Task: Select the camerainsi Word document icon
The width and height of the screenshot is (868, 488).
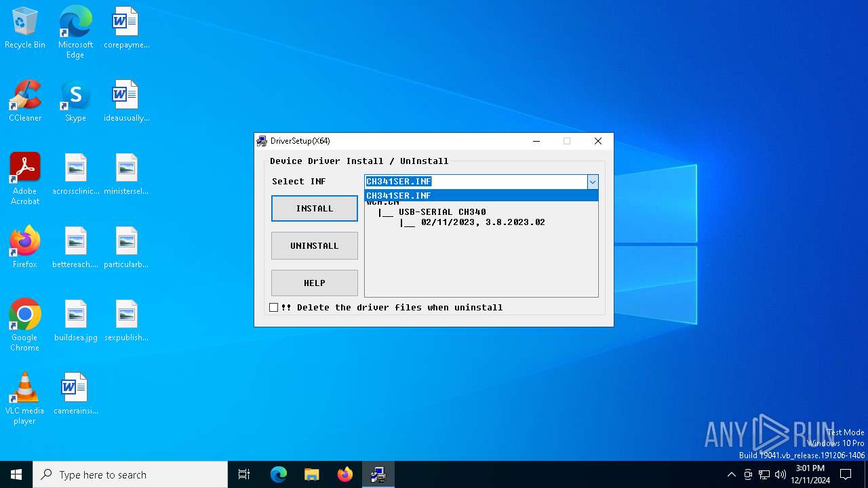Action: [x=75, y=394]
